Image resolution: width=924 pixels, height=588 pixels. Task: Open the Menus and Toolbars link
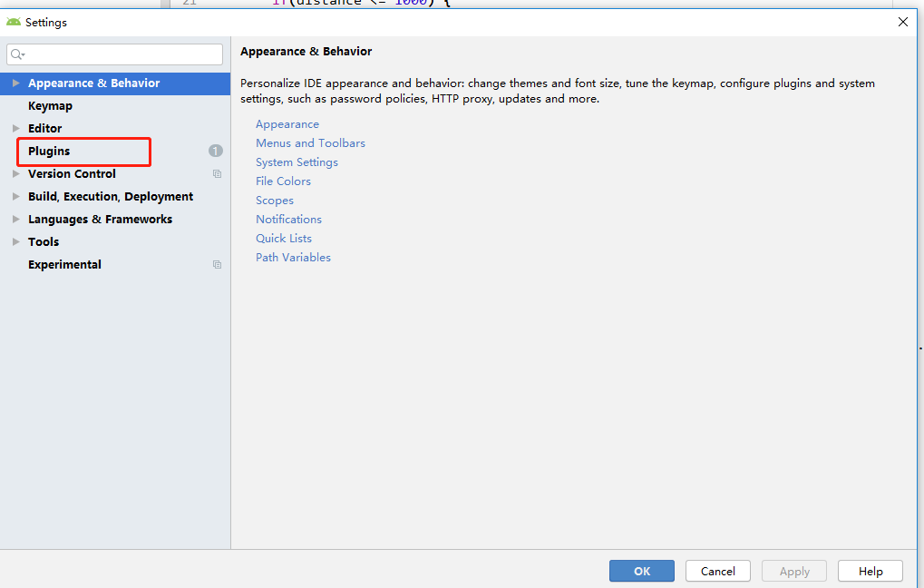click(310, 143)
